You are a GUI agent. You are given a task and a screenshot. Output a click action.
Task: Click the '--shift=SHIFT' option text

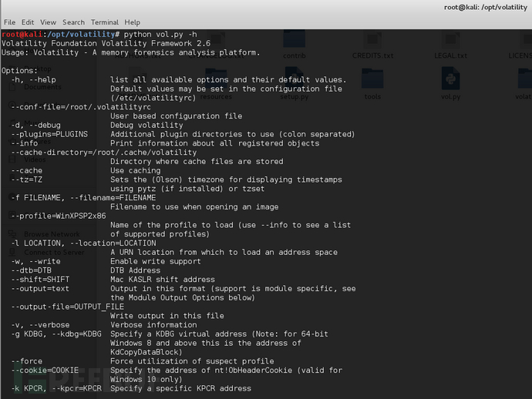(x=40, y=280)
